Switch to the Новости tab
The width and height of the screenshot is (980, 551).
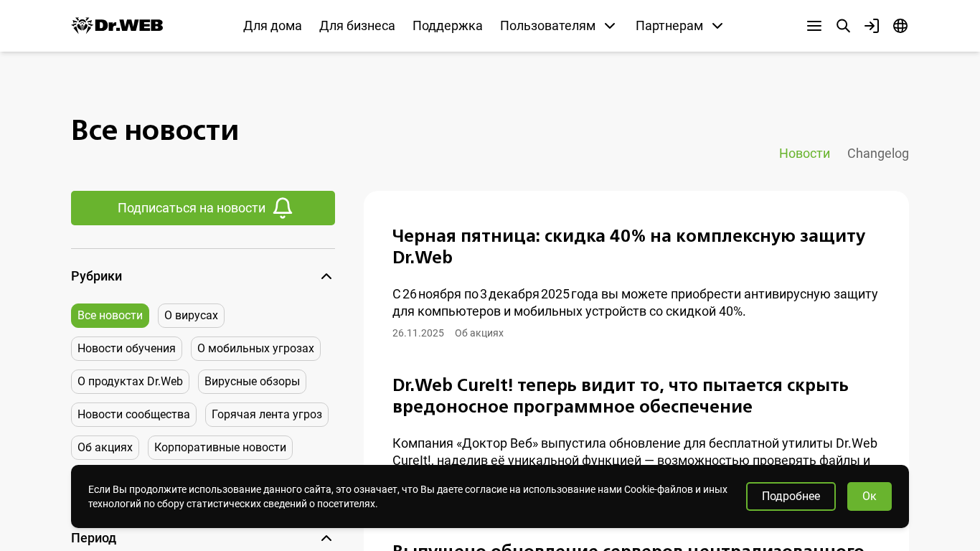pyautogui.click(x=804, y=154)
